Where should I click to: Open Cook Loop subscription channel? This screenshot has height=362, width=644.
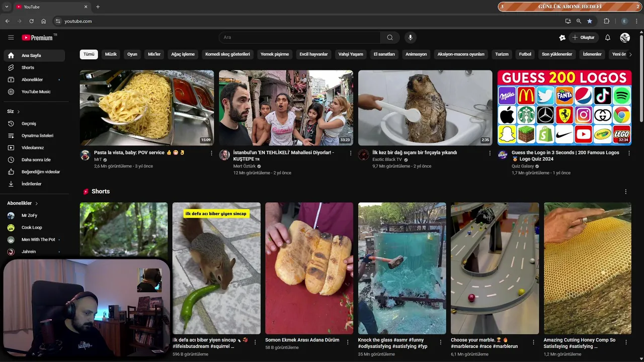[x=34, y=228]
